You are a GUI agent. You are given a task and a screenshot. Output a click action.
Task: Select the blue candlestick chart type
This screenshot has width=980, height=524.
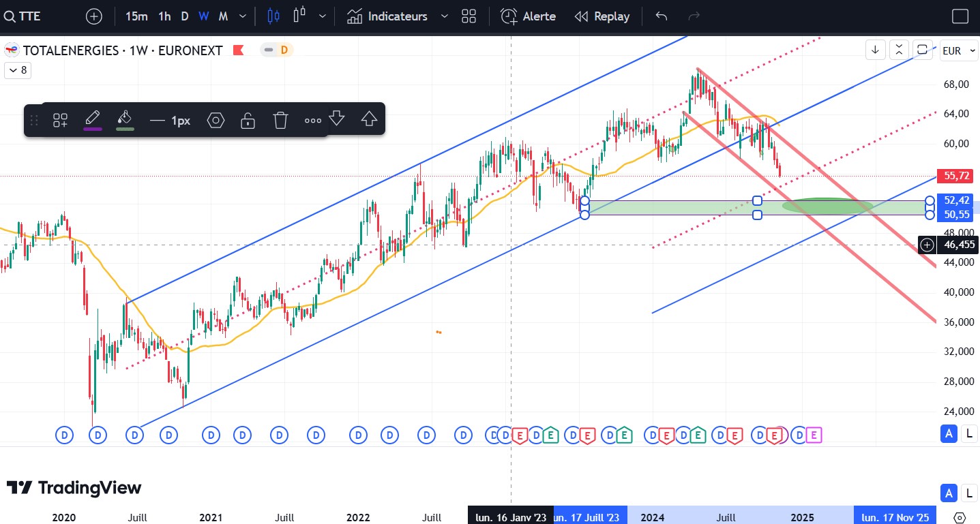pos(273,16)
